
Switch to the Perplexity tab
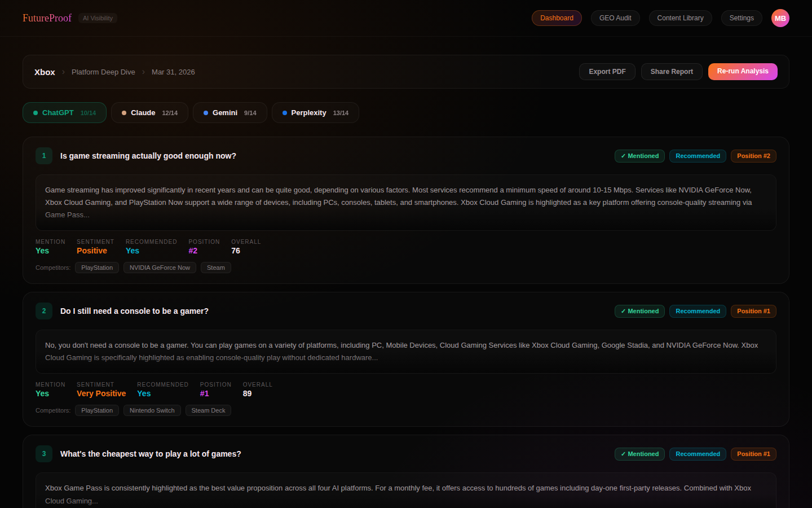pyautogui.click(x=315, y=113)
